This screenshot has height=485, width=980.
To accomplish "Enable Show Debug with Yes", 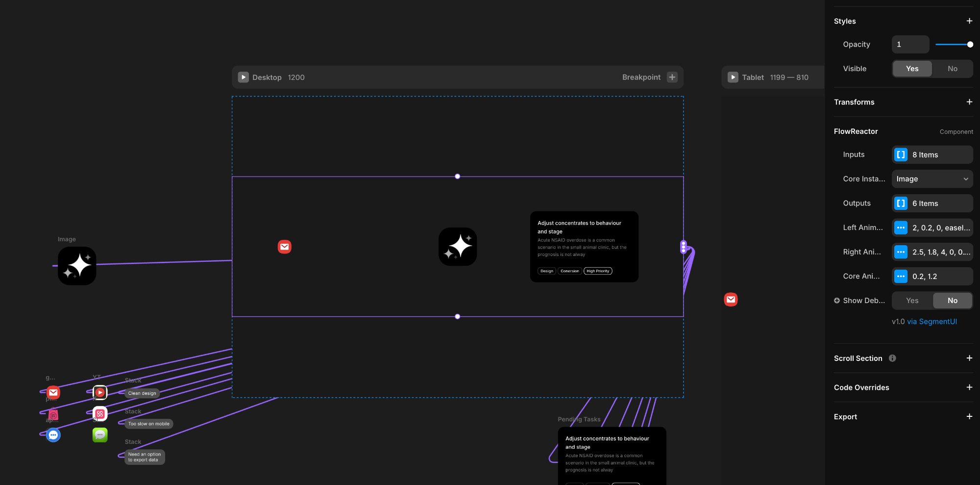I will tap(912, 301).
